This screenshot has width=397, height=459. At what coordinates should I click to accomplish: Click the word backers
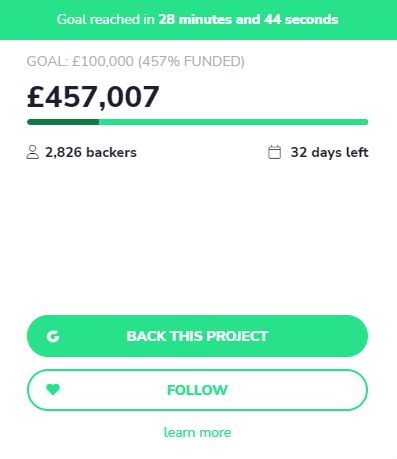tap(111, 152)
